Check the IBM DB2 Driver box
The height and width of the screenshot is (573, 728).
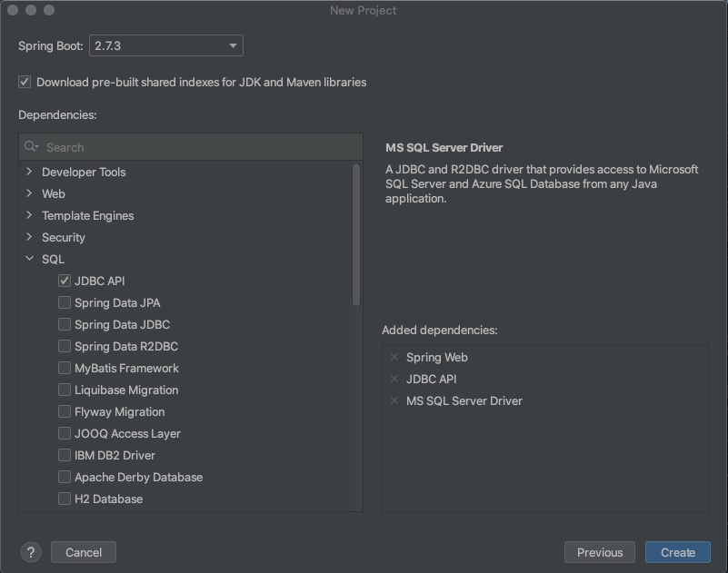65,455
